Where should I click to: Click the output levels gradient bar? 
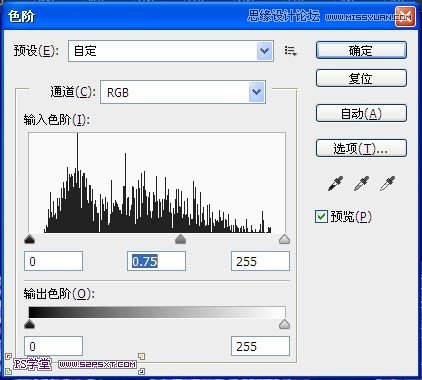tap(157, 312)
